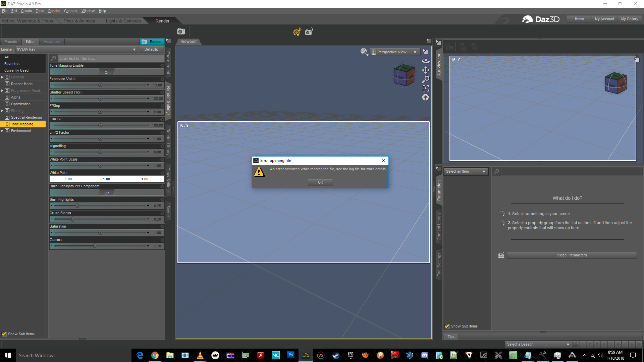Click the zoom magnifier viewport tool
The image size is (644, 362).
pyautogui.click(x=425, y=79)
